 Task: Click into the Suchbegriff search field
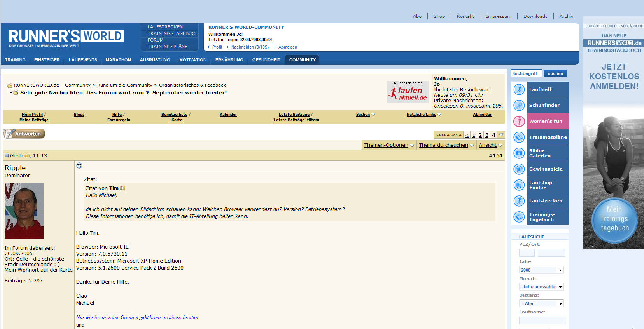526,73
